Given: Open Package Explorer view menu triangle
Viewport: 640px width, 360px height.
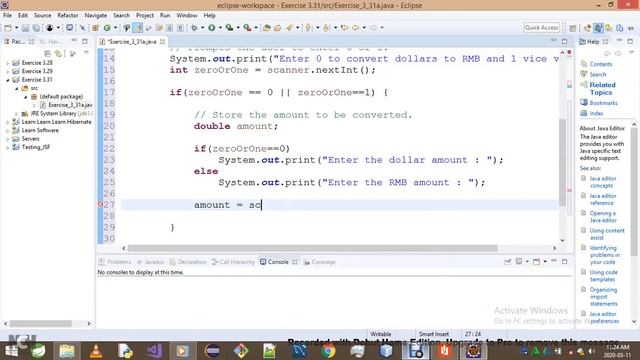Looking at the screenshot, I should click(86, 53).
